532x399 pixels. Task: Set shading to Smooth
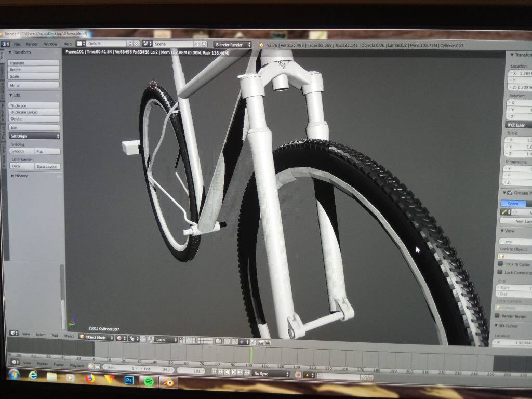[22, 151]
